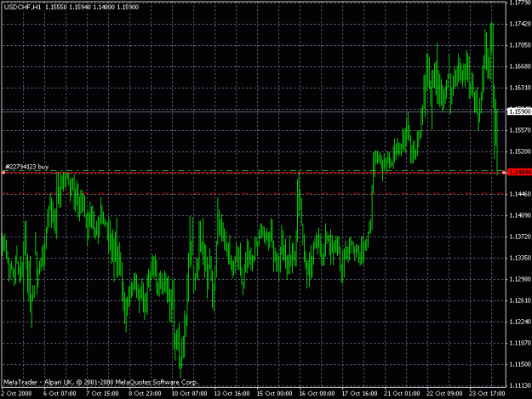Click the MetaTrader Alpari UK copyright text
Viewport: 532px width, 399px height.
pos(100,382)
